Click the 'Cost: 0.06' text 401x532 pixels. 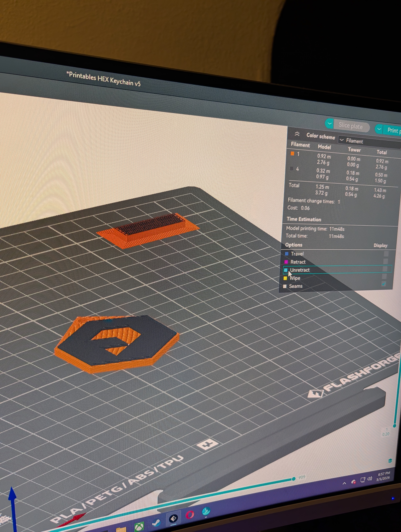298,208
